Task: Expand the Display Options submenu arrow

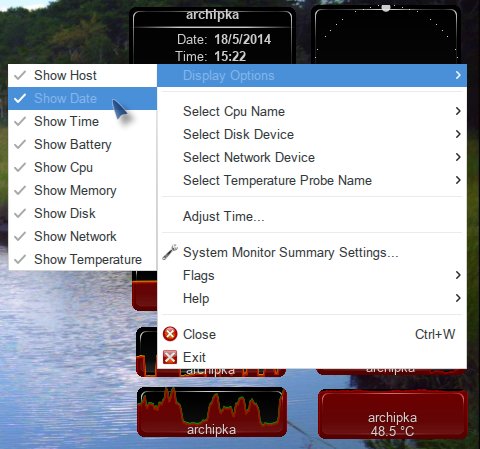Action: click(x=458, y=75)
